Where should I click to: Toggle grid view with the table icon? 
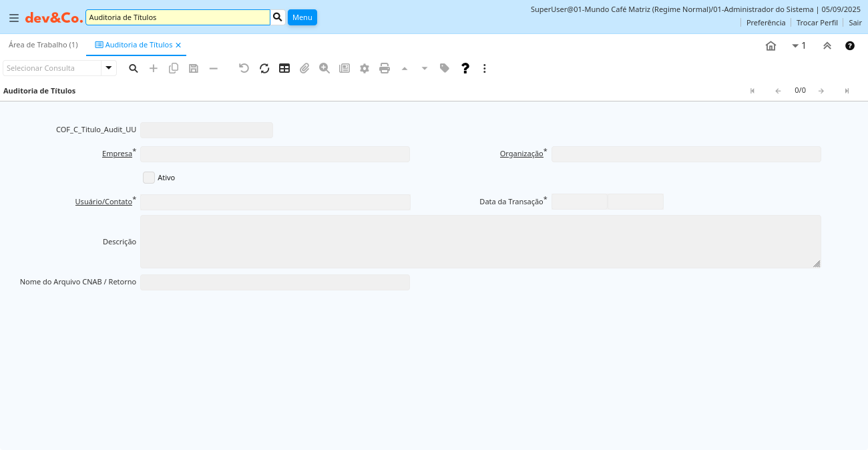[284, 68]
